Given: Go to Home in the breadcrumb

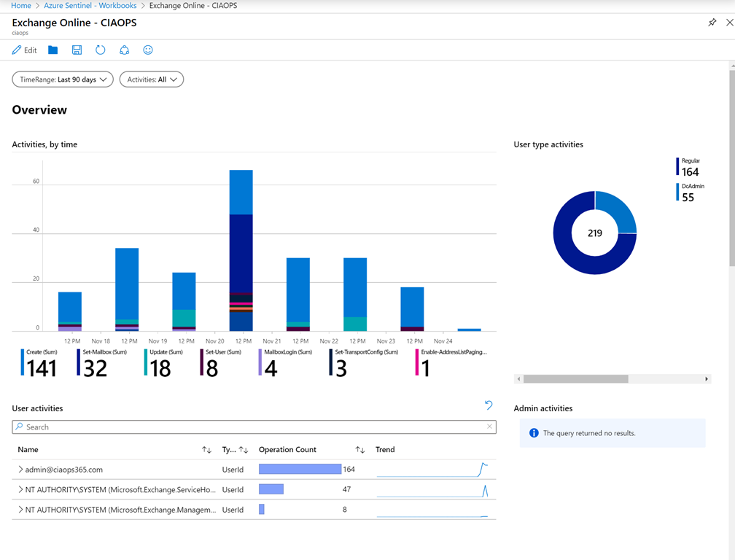Looking at the screenshot, I should 20,6.
